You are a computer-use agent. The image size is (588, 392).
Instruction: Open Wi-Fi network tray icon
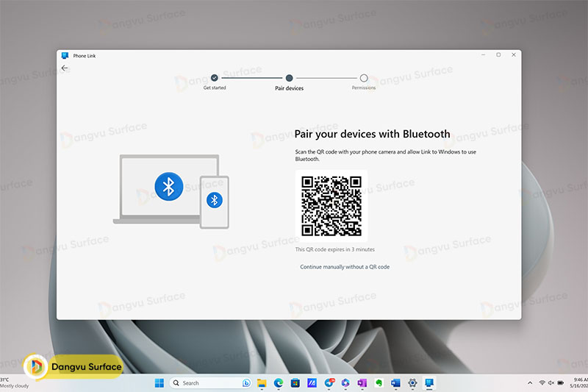542,383
